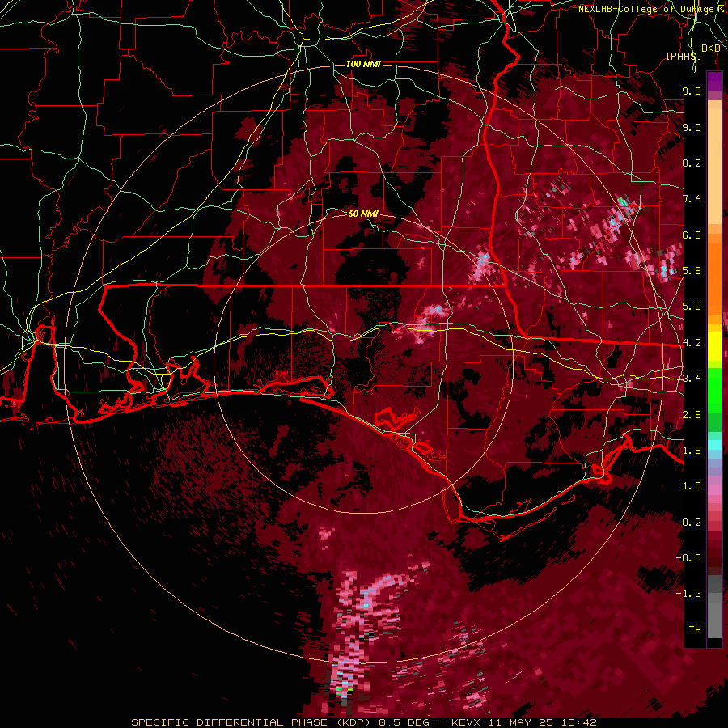Click the 5.0 scale value
This screenshot has width=728, height=728.
[x=692, y=307]
